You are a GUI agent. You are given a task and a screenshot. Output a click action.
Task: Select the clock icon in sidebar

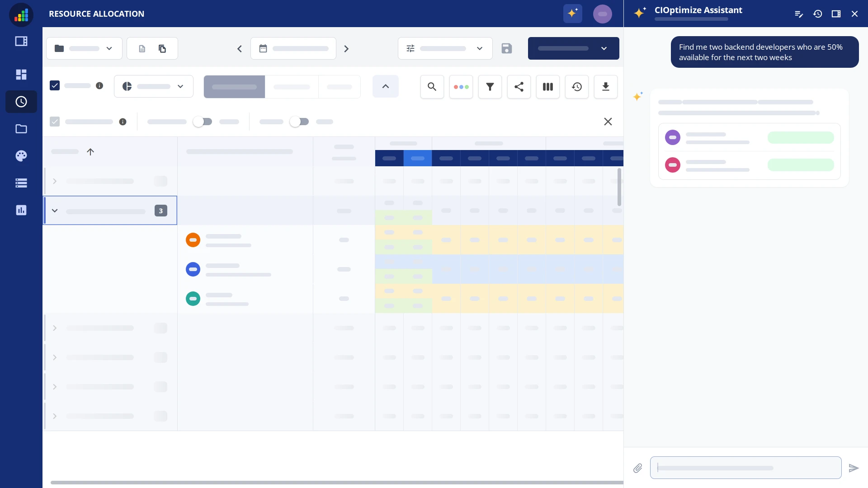(21, 102)
